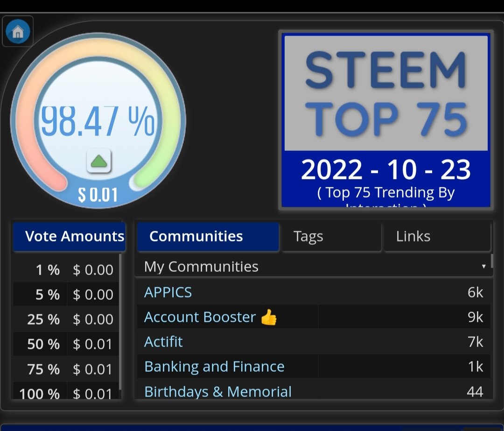Go to the home icon
Image resolution: width=504 pixels, height=431 pixels.
[x=18, y=32]
